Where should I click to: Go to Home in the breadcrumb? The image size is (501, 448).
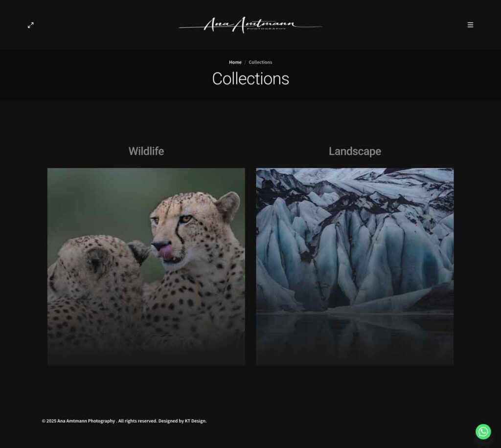235,62
